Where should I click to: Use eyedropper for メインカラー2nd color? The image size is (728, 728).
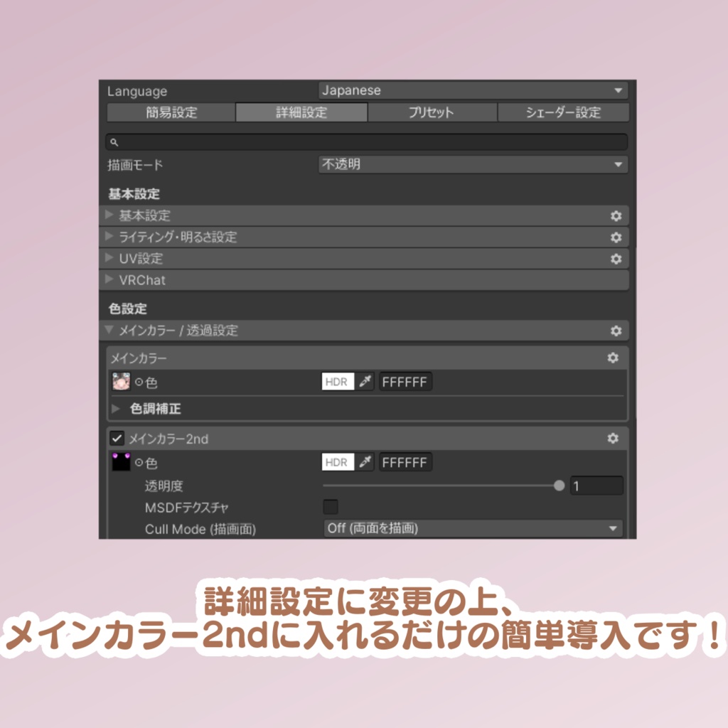click(x=365, y=462)
